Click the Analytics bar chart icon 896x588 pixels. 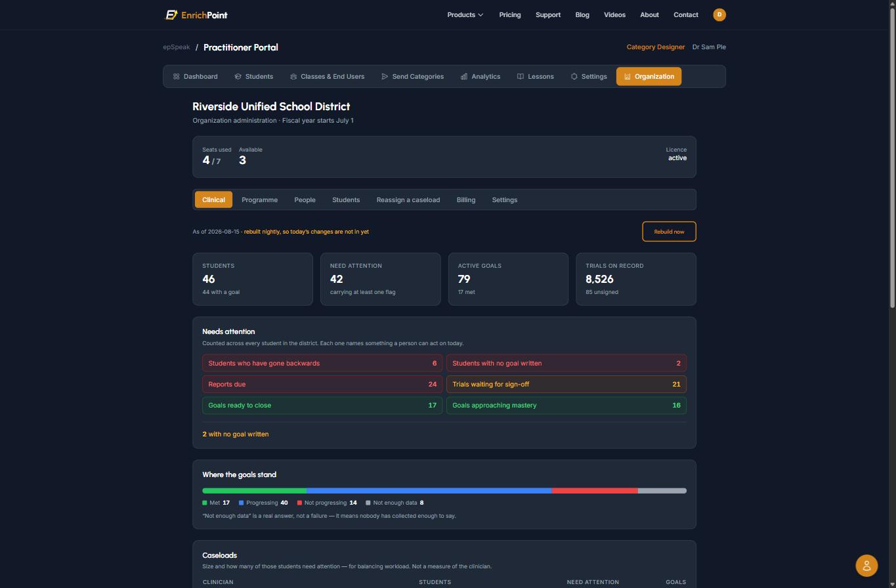(x=464, y=77)
